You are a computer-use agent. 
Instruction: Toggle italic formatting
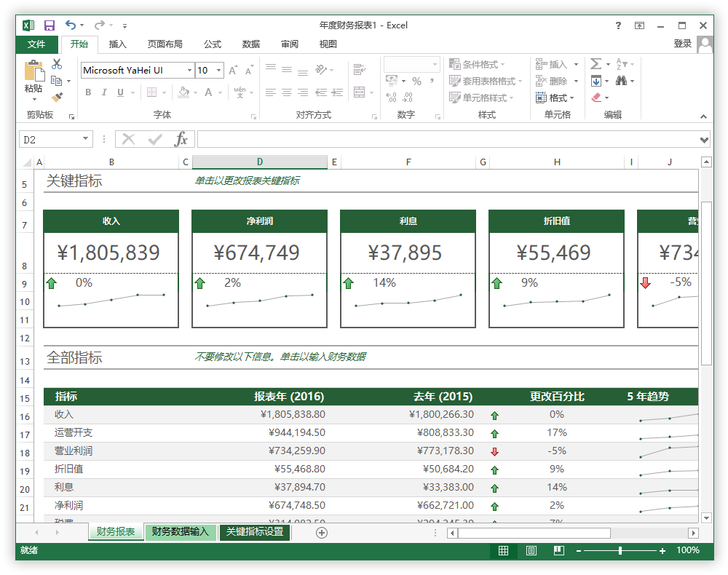click(x=104, y=92)
